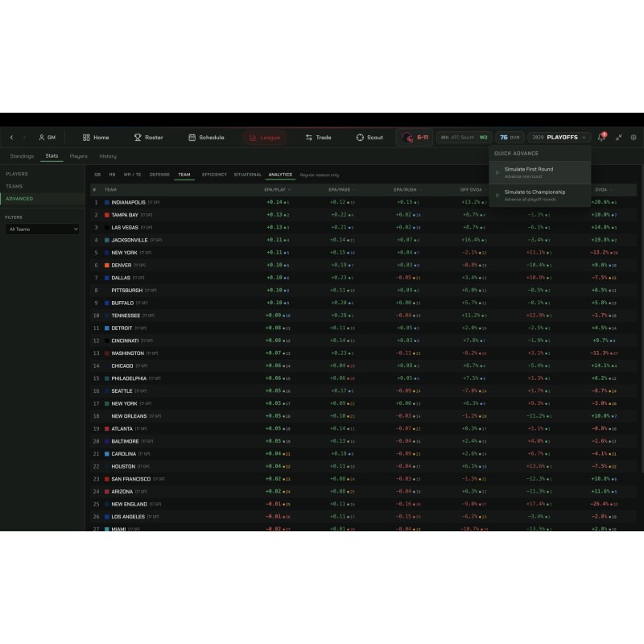Go back using the left arrow
This screenshot has height=644, width=644.
(11, 137)
